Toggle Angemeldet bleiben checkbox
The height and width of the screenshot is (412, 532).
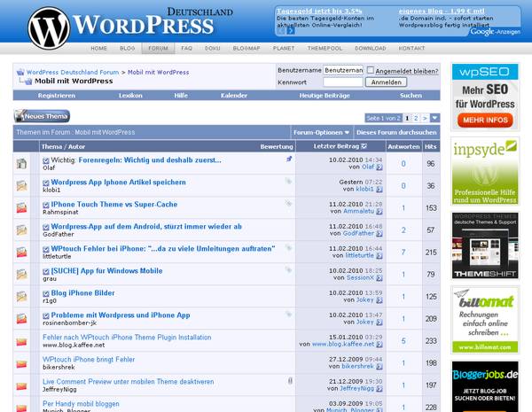coord(370,70)
